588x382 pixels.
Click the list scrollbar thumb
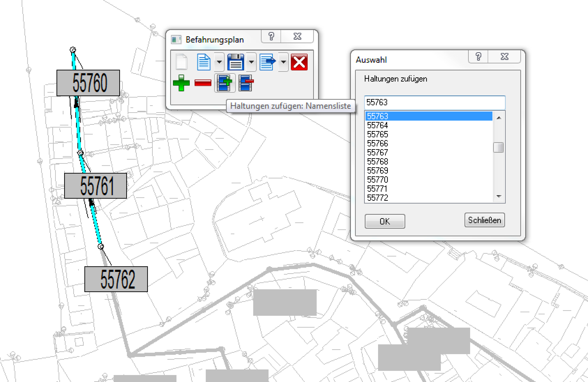498,147
